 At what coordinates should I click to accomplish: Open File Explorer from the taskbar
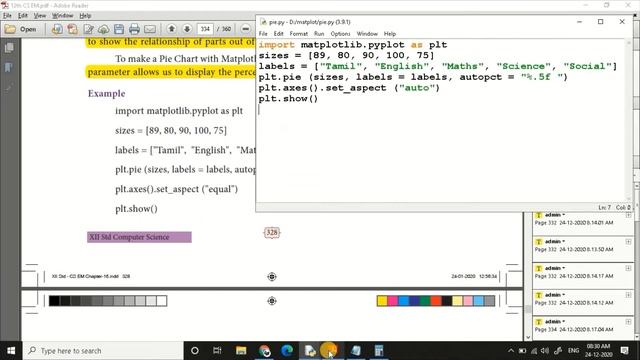241,351
